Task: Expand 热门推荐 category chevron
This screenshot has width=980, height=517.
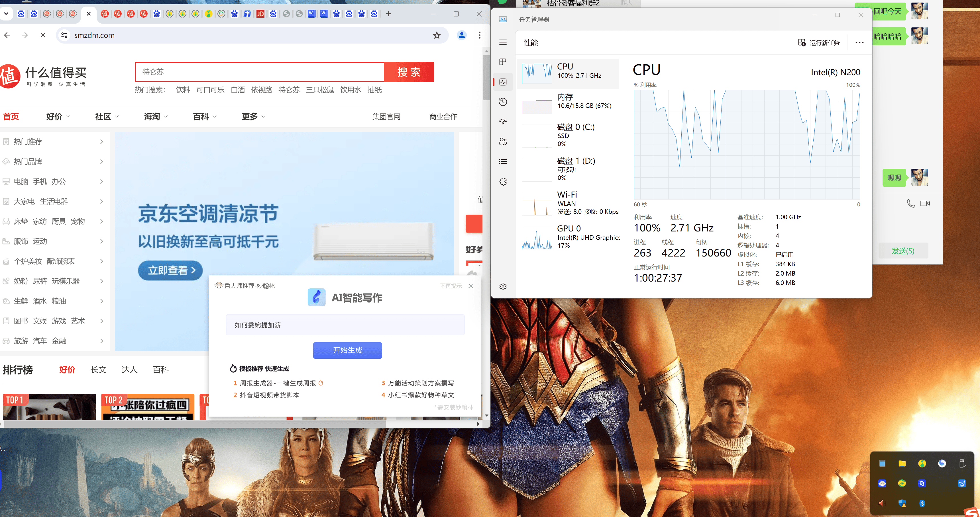Action: (101, 142)
